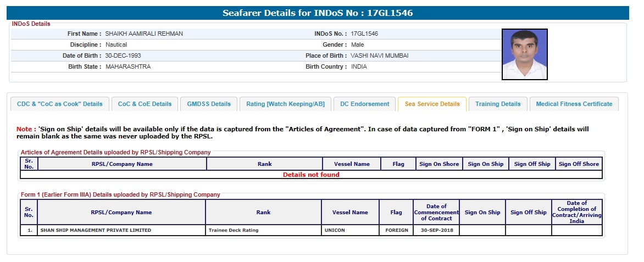Click the Form 1 Vessel Name column header
This screenshot has width=644, height=262.
click(x=350, y=213)
